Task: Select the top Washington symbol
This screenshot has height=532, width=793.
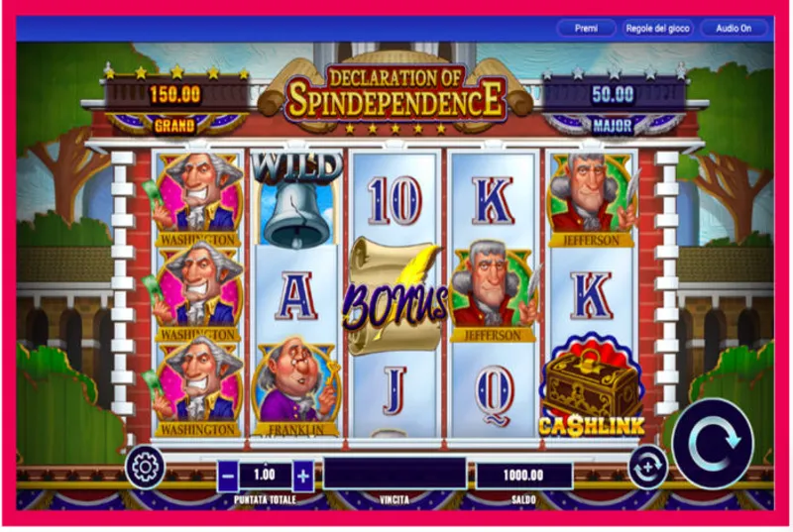Action: click(199, 200)
